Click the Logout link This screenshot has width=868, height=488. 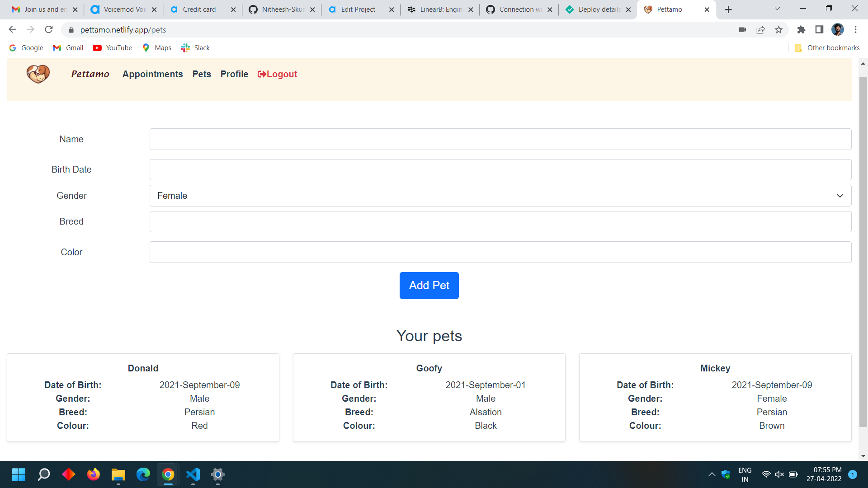[277, 74]
